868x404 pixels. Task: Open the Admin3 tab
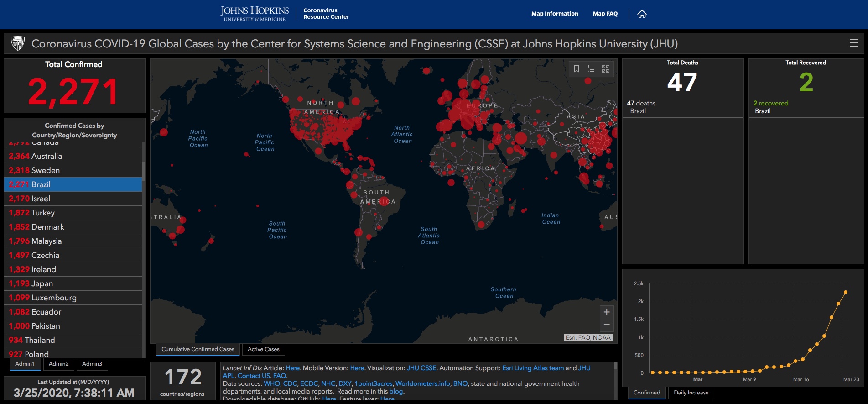click(x=92, y=364)
